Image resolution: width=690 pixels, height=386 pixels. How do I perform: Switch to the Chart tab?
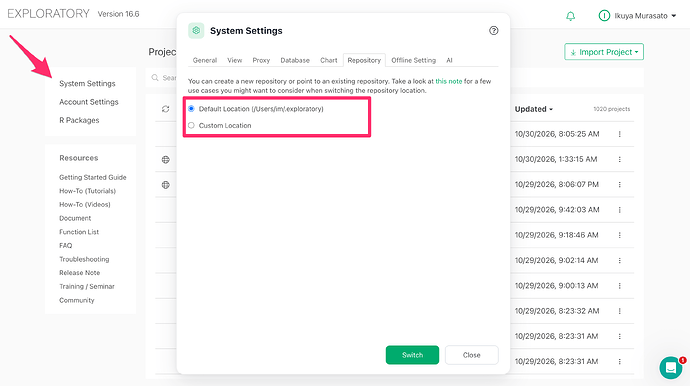click(329, 60)
